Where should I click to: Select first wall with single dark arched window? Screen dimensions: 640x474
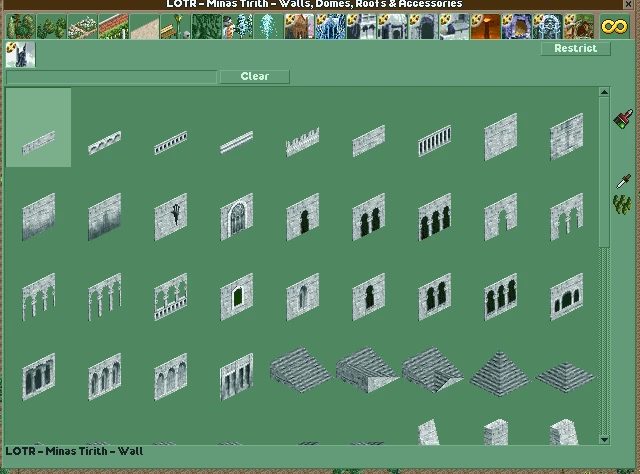303,217
